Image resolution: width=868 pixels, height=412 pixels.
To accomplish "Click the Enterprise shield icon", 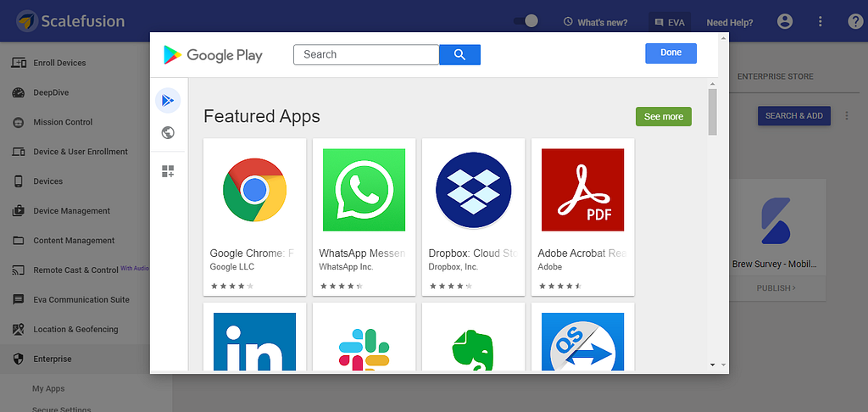I will point(19,359).
